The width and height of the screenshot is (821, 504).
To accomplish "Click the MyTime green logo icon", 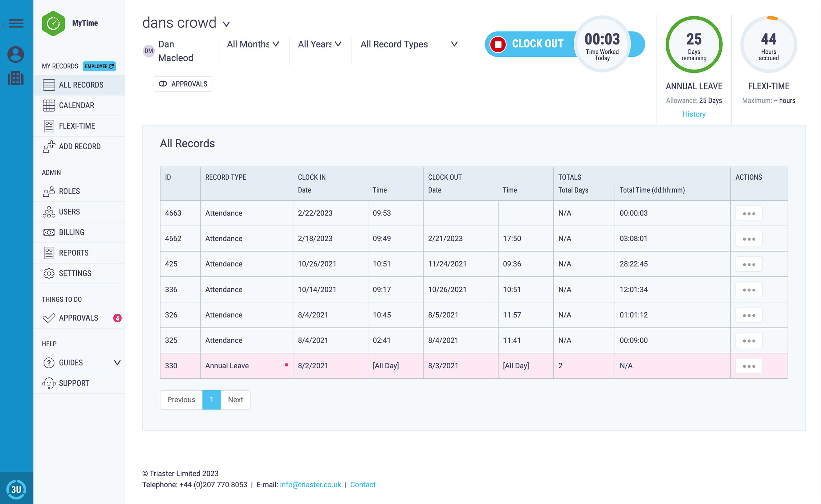I will [x=53, y=23].
